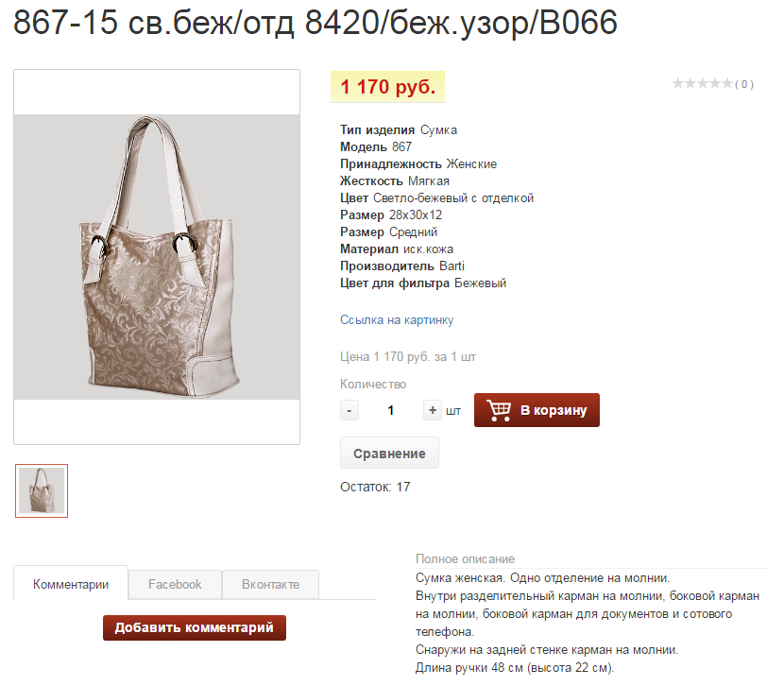
Task: Click Добавить комментарий button
Action: pyautogui.click(x=195, y=627)
